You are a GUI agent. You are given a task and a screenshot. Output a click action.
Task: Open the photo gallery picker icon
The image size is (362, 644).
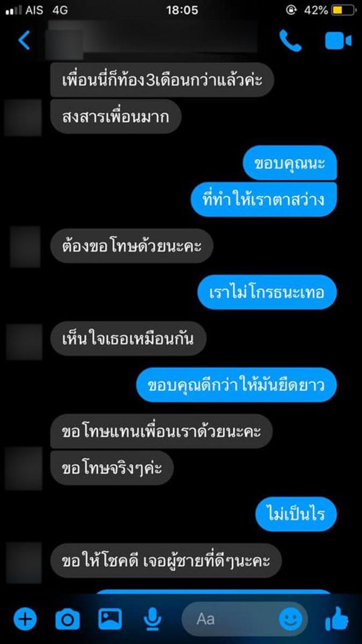(110, 619)
